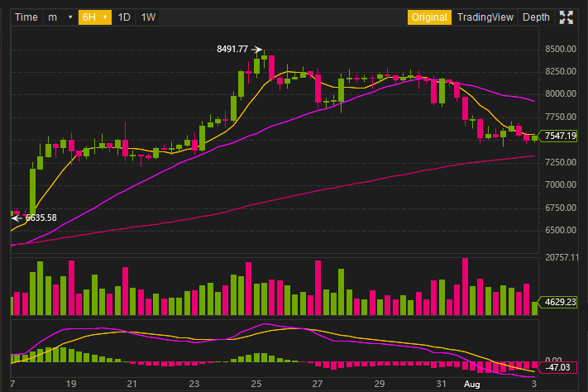The image size is (588, 392).
Task: Click the candle at the 8491.77 peak
Action: pyautogui.click(x=265, y=57)
